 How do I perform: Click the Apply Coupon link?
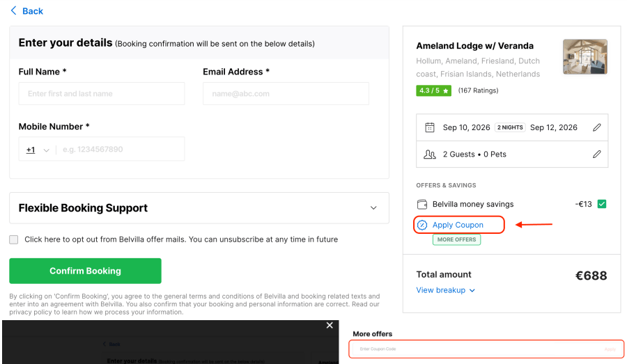[x=458, y=225]
